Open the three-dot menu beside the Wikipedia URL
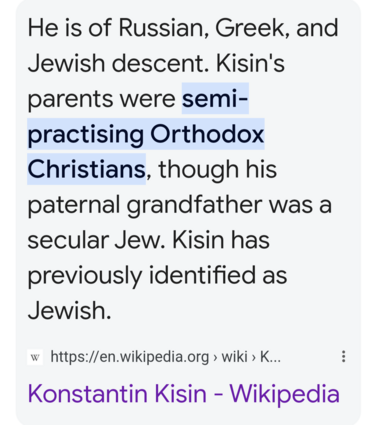376x425 pixels. [343, 356]
